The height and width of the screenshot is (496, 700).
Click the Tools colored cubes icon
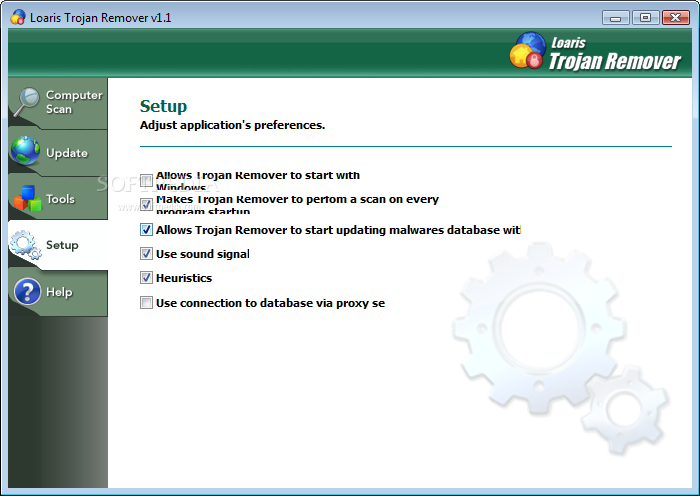(x=28, y=198)
